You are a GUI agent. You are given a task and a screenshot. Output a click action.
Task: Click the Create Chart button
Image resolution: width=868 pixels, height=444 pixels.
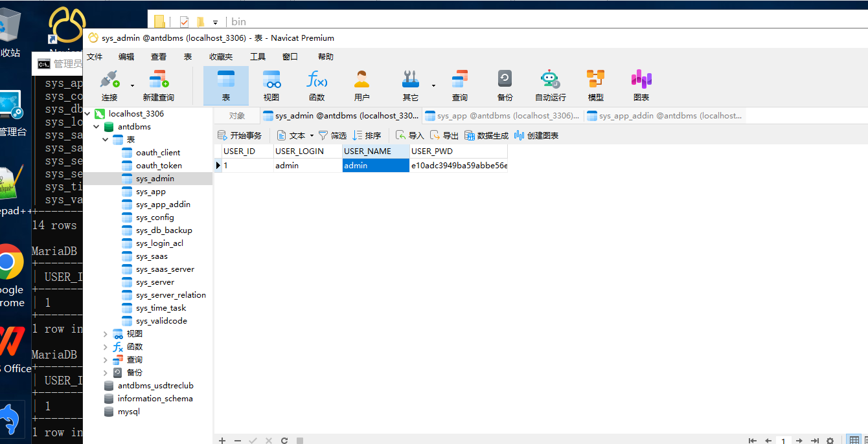click(536, 135)
